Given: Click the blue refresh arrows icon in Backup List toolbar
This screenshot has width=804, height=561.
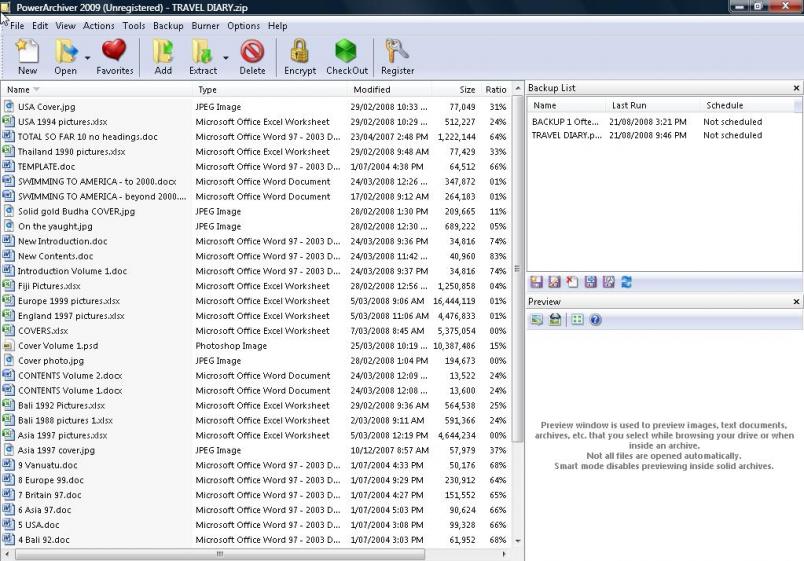Looking at the screenshot, I should [x=626, y=282].
